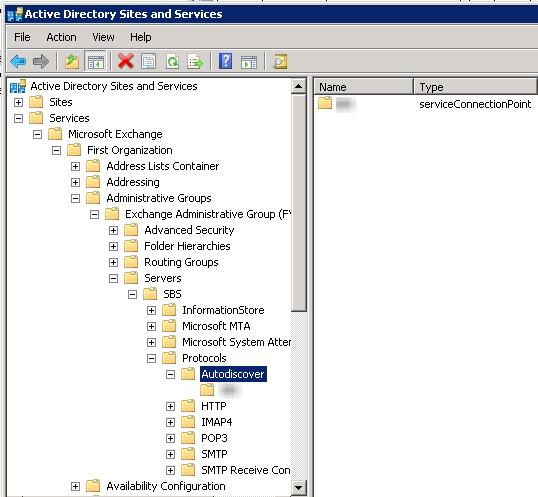Expand the Routing Groups node

[113, 262]
